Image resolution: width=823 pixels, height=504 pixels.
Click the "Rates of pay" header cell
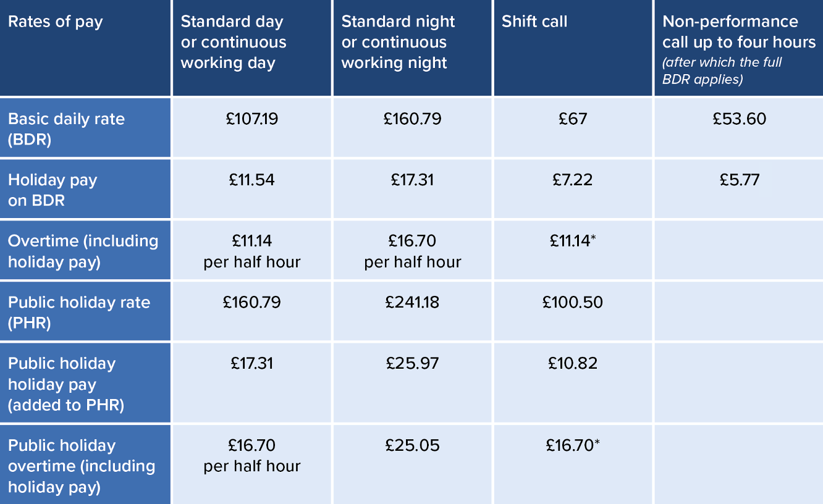click(x=85, y=48)
